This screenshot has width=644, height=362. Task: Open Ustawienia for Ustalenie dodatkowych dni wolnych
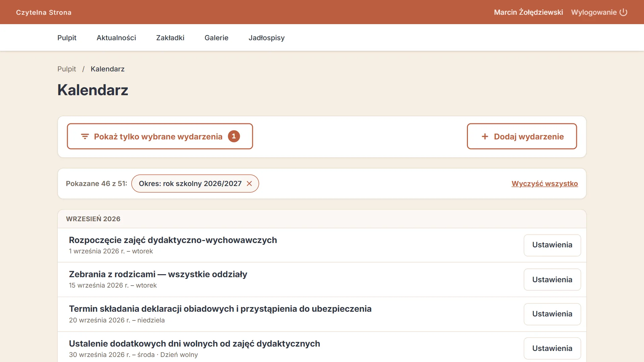(552, 349)
